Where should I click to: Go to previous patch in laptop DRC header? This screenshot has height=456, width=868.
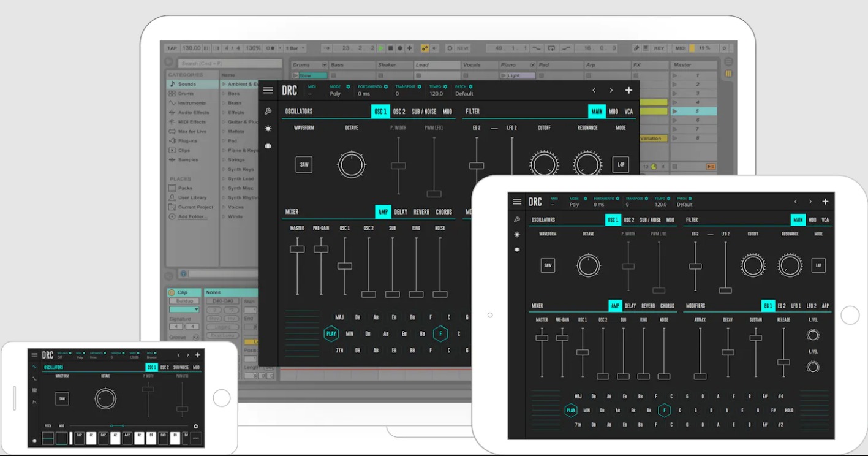pyautogui.click(x=594, y=90)
